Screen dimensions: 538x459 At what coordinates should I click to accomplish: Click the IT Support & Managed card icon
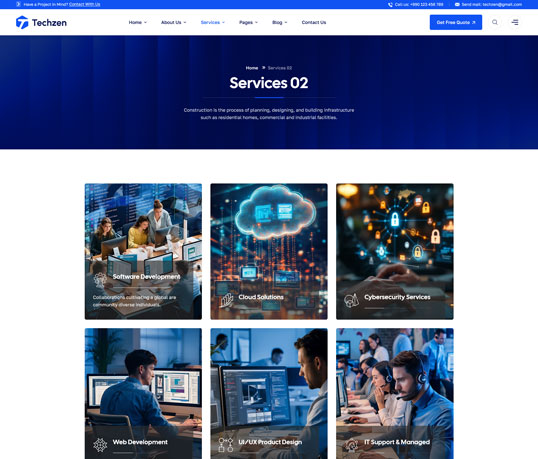(x=351, y=445)
